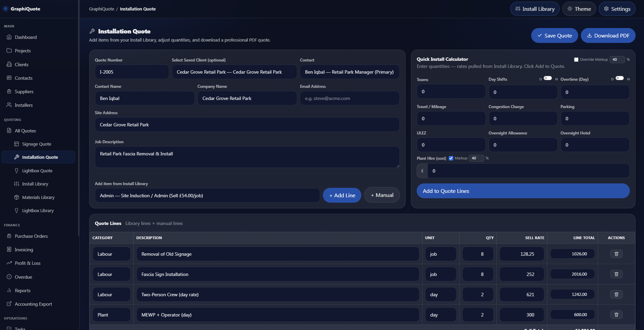
Task: Open the Select Saved Client dropdown
Action: (x=234, y=72)
